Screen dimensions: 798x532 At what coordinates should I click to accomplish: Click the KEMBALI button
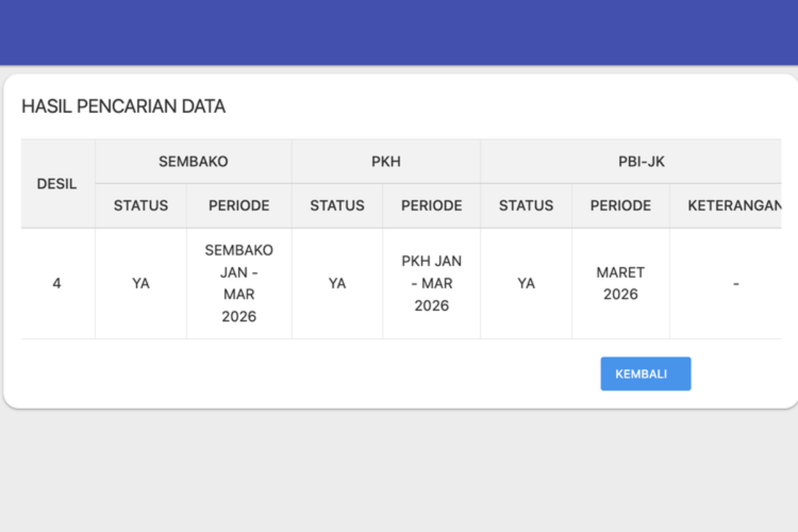pos(645,374)
